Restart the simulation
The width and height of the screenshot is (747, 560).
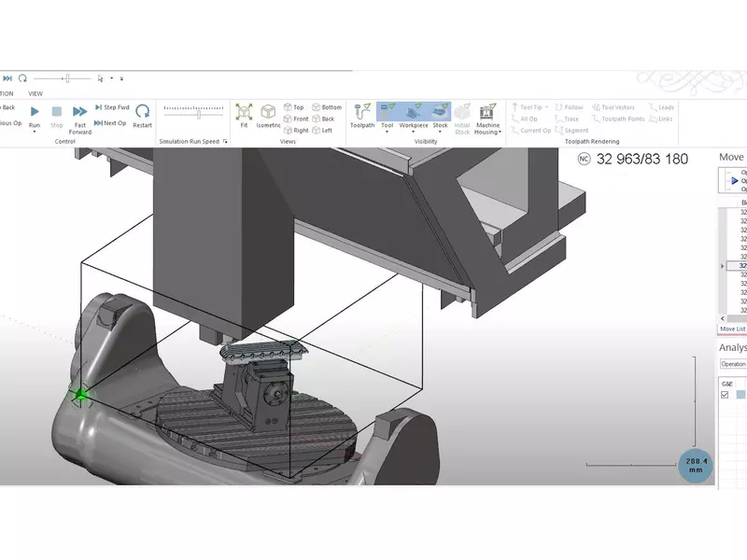click(142, 114)
